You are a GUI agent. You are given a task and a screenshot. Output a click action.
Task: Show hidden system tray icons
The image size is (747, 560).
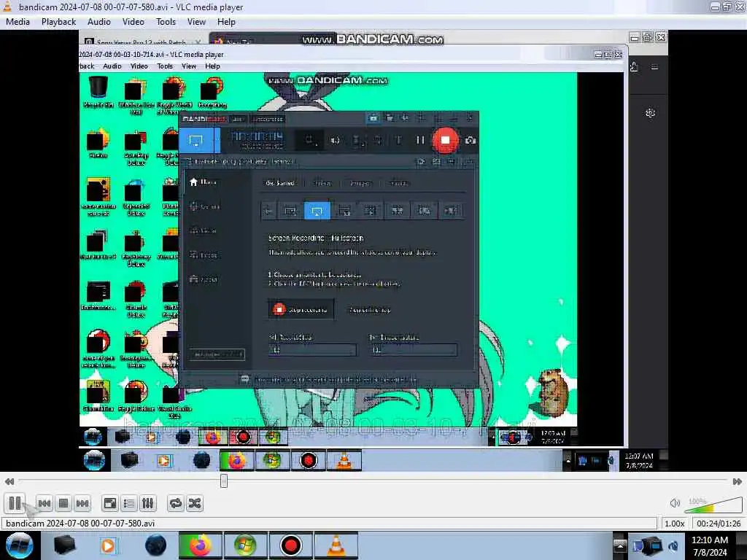tap(620, 545)
